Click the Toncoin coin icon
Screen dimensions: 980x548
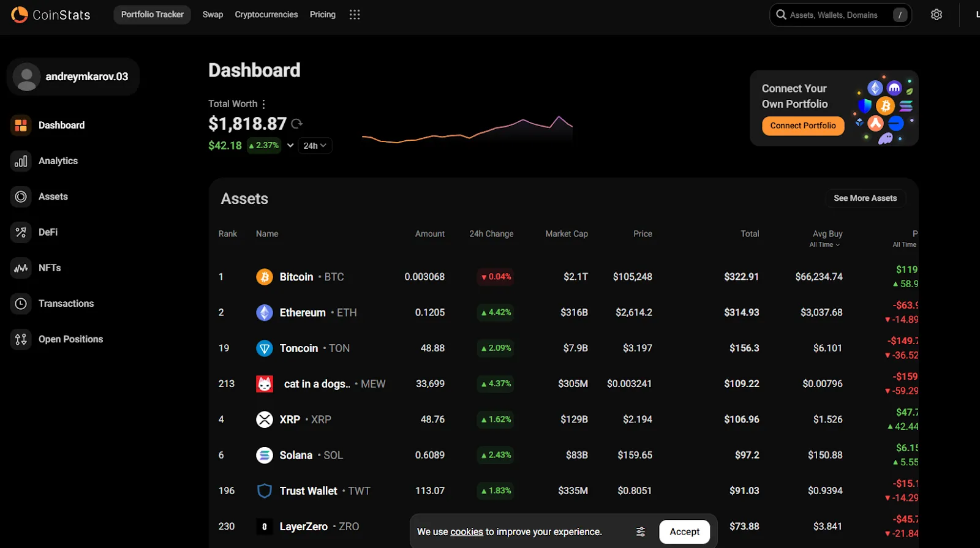[265, 348]
